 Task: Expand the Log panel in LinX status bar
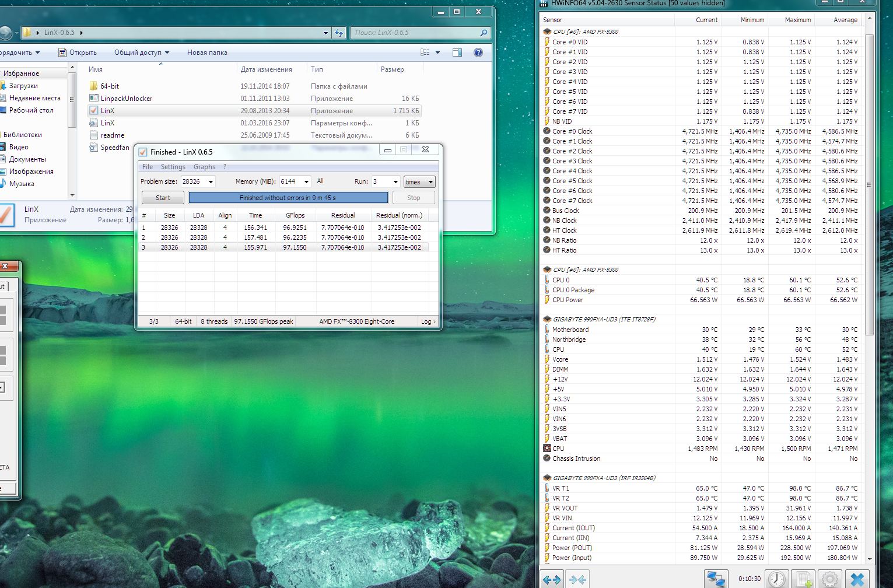(428, 321)
